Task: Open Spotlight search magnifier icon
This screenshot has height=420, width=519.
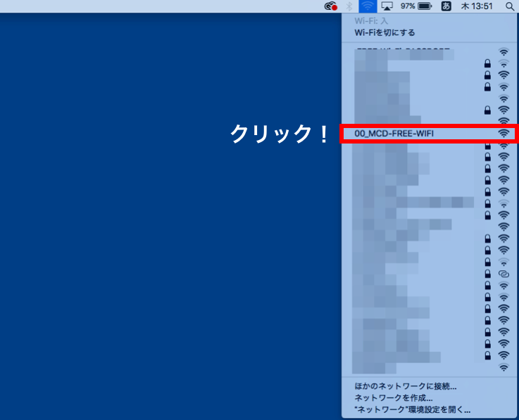Action: point(510,6)
